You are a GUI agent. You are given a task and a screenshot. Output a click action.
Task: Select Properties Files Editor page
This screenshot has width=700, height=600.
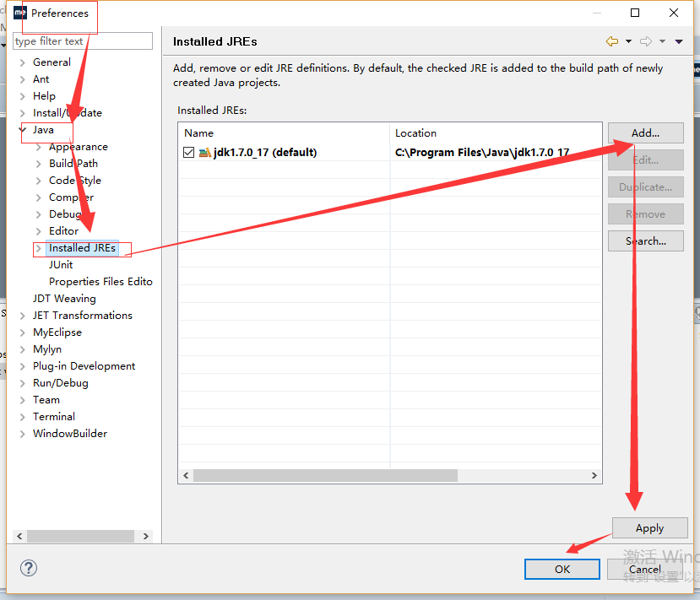point(100,282)
